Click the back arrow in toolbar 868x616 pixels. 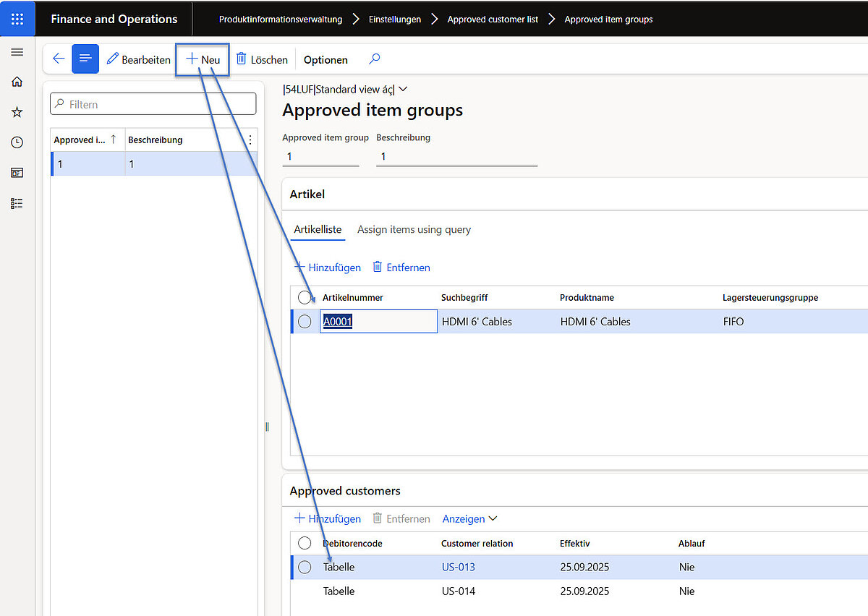[x=59, y=59]
